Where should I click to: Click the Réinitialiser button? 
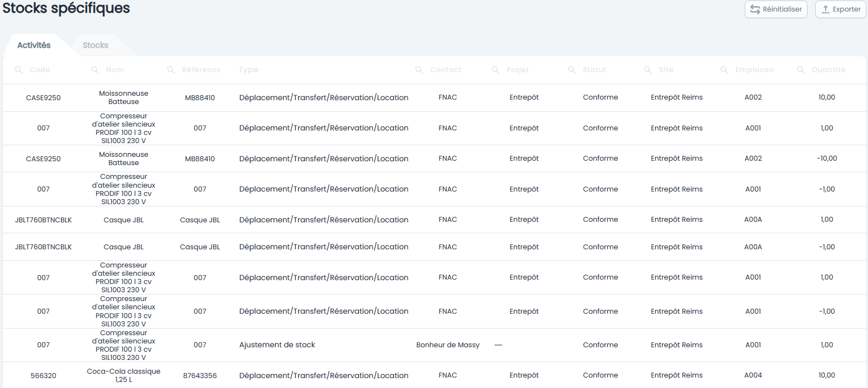pos(776,9)
